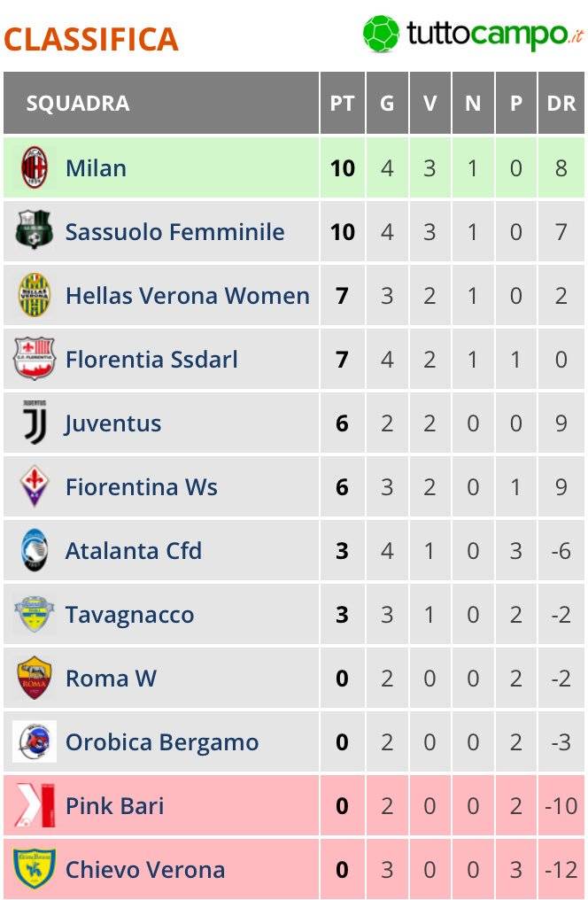Viewport: 588px width, 900px height.
Task: Click the Milan club crest icon
Action: 35,167
